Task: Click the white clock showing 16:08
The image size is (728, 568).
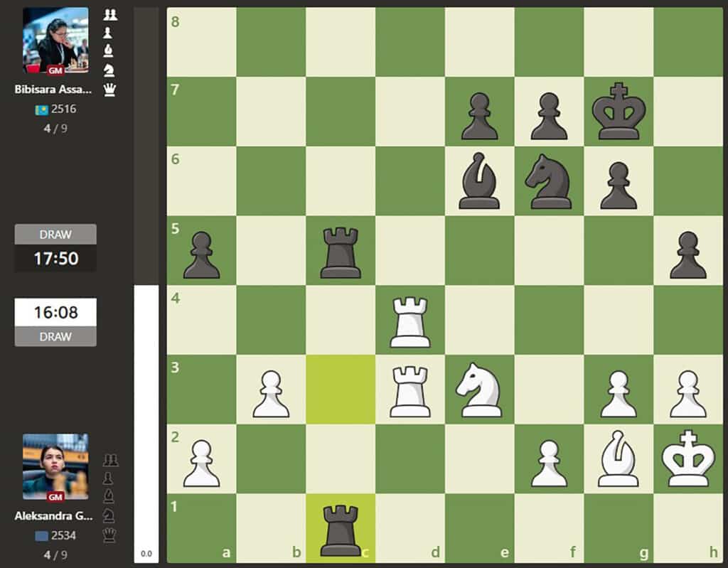Action: tap(55, 312)
